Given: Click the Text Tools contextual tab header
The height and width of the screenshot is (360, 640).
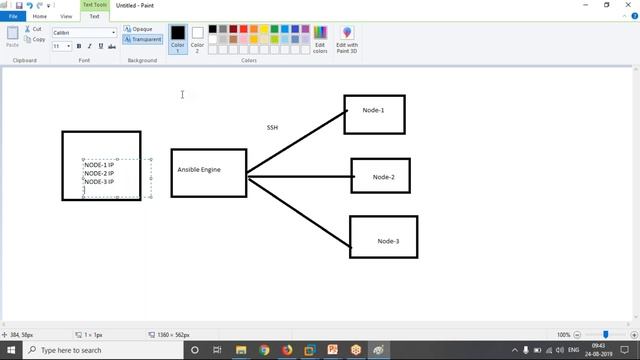Looking at the screenshot, I should 95,5.
